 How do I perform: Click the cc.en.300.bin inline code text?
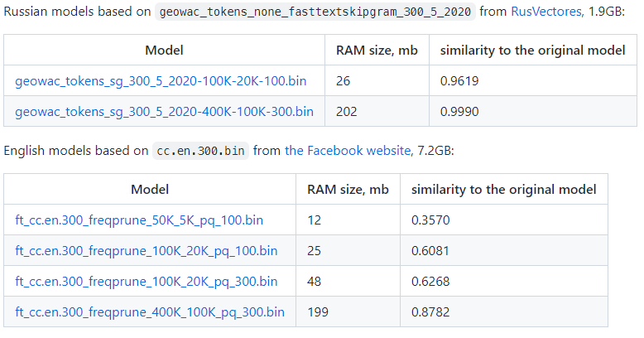pos(201,152)
